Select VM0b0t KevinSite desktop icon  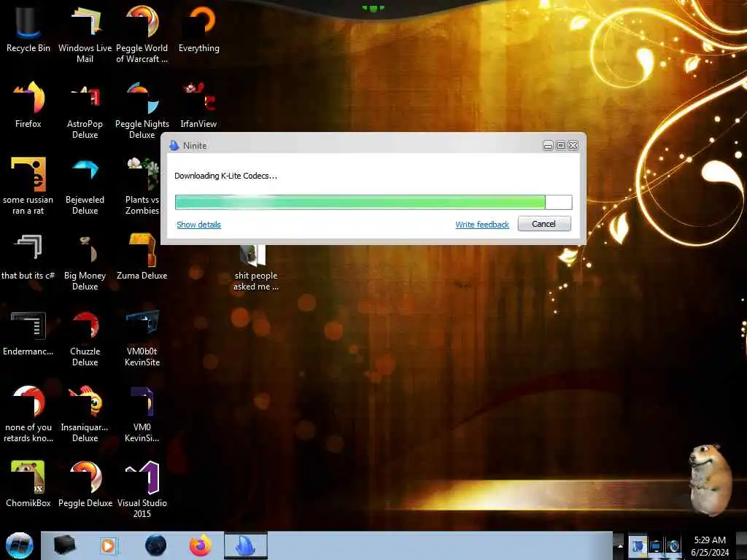point(142,337)
